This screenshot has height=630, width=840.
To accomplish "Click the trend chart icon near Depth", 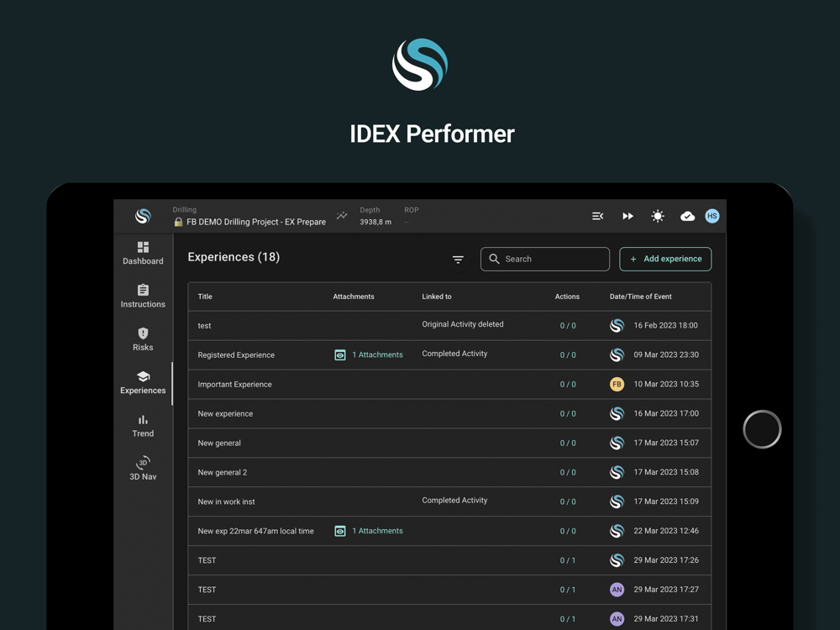I will click(x=342, y=216).
